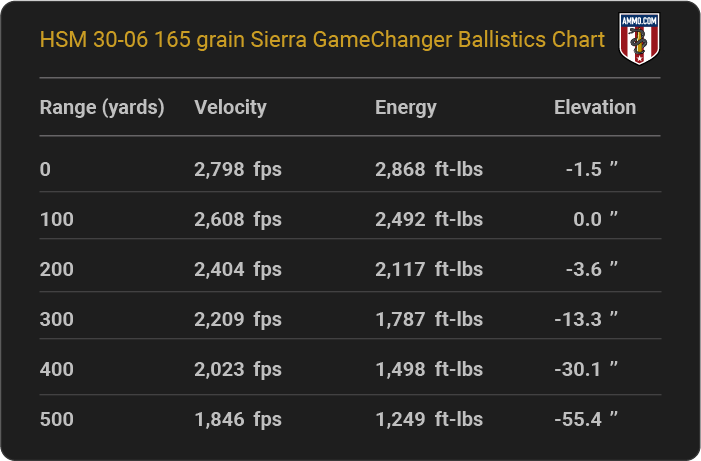
Task: Click the Ammo.com shield logo
Action: tap(639, 38)
